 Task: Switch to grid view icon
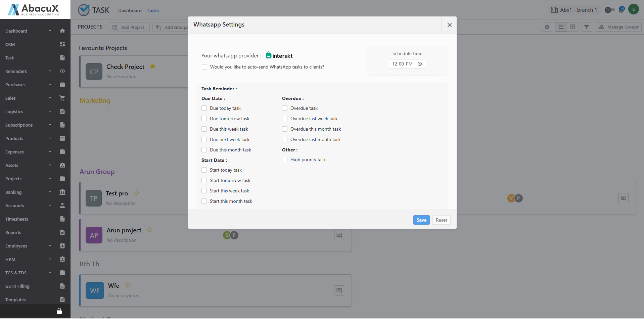(573, 27)
